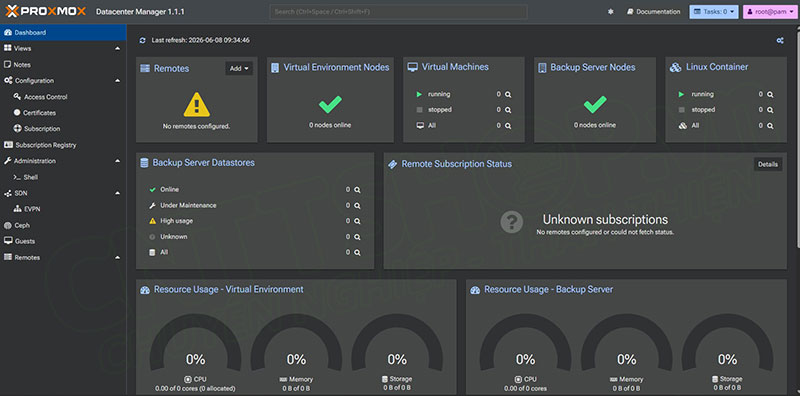The width and height of the screenshot is (800, 396).
Task: Click the Details button for subscriptions
Action: 768,164
